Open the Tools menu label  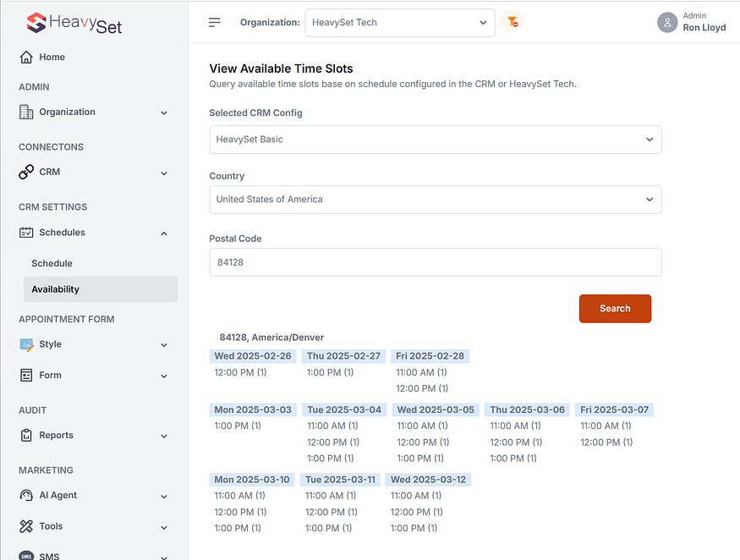[x=51, y=526]
